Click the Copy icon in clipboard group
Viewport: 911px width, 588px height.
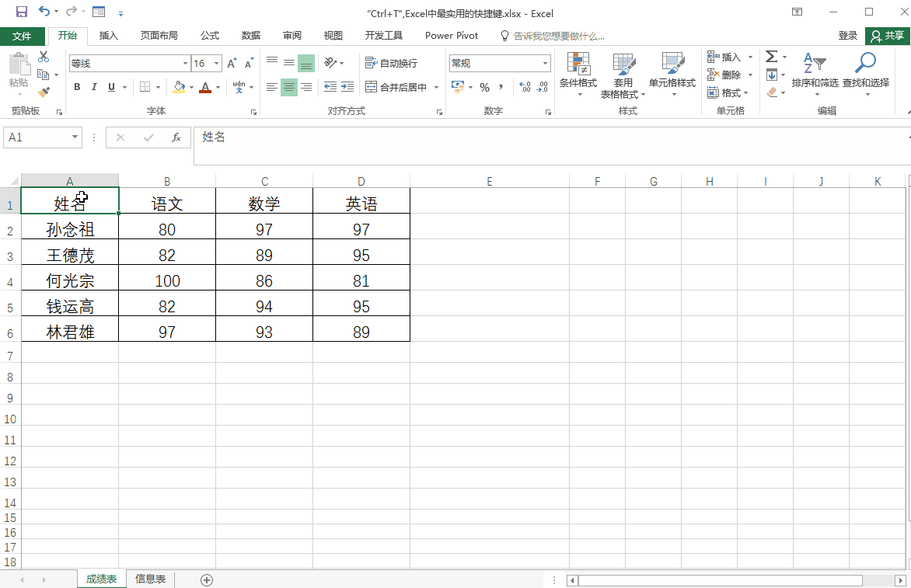43,75
